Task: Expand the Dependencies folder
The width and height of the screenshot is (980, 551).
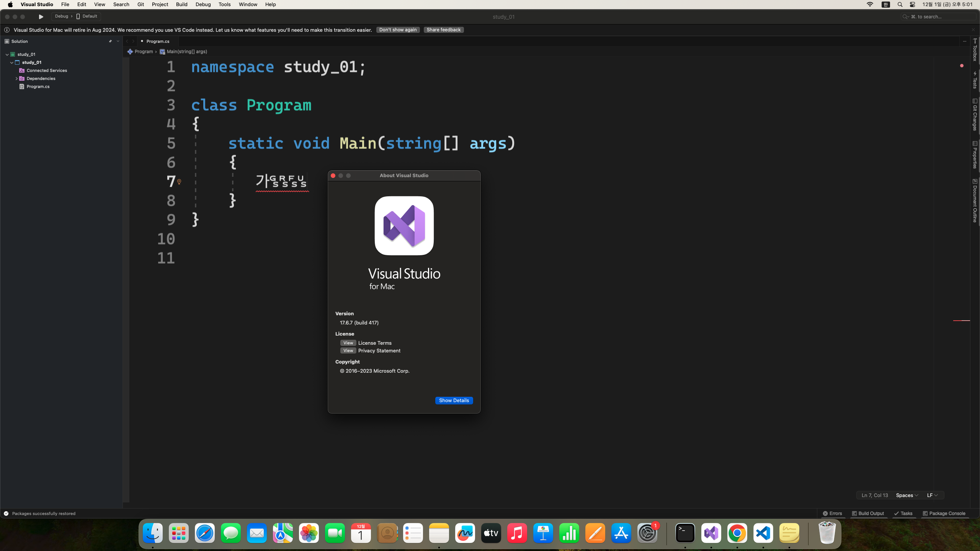Action: click(16, 78)
